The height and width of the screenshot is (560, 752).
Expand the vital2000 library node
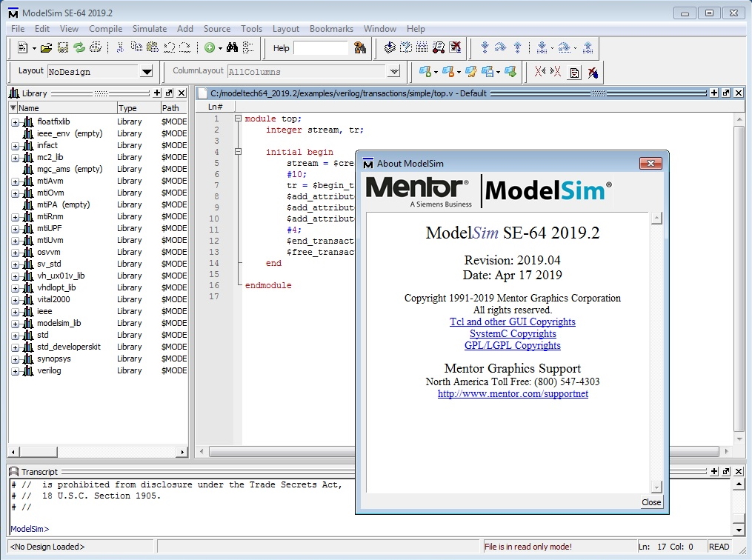(15, 300)
